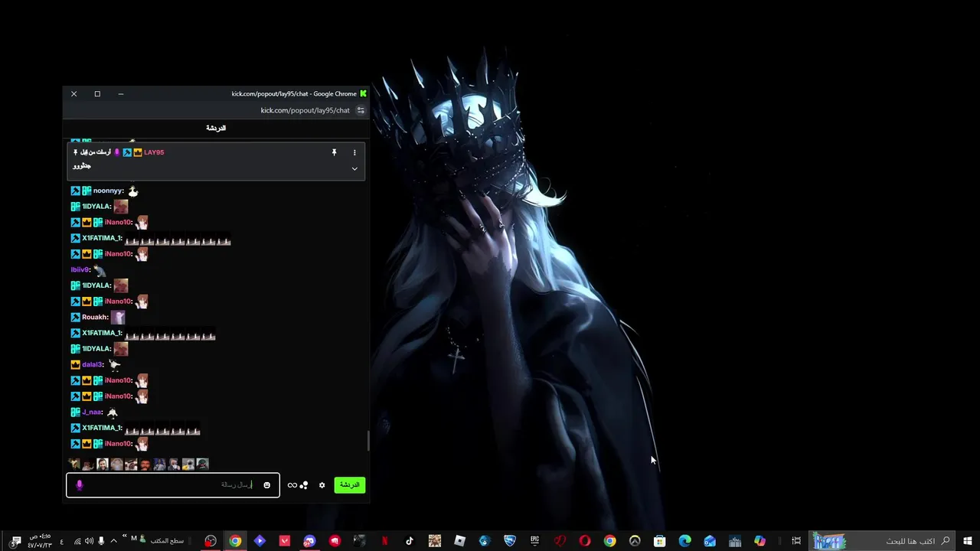Open notification center icon
Image resolution: width=980 pixels, height=551 pixels.
tap(15, 541)
